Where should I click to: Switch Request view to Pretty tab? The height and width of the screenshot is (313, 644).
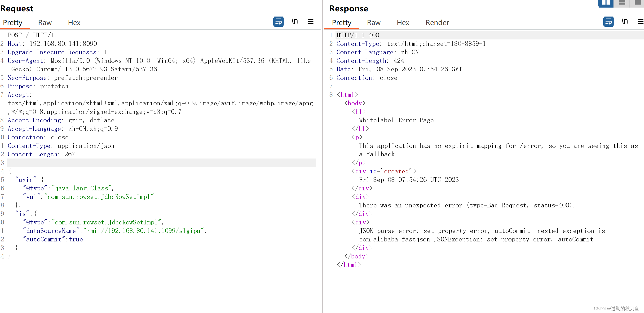[13, 23]
